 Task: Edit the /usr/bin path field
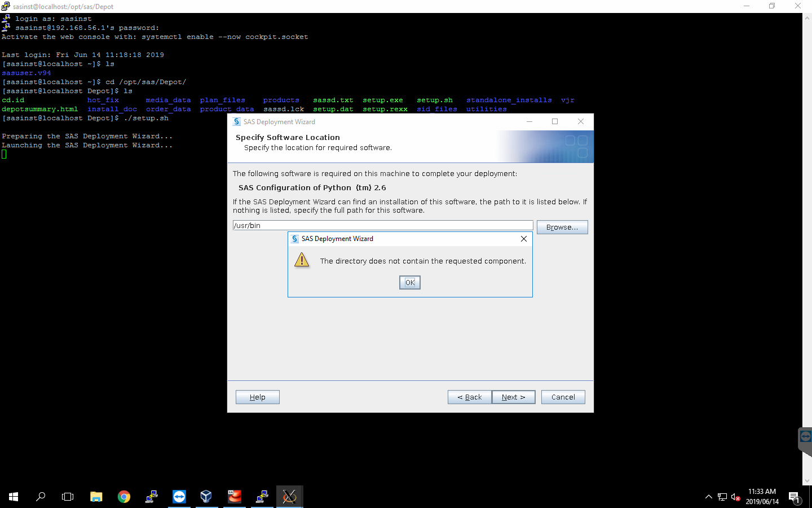coord(383,225)
